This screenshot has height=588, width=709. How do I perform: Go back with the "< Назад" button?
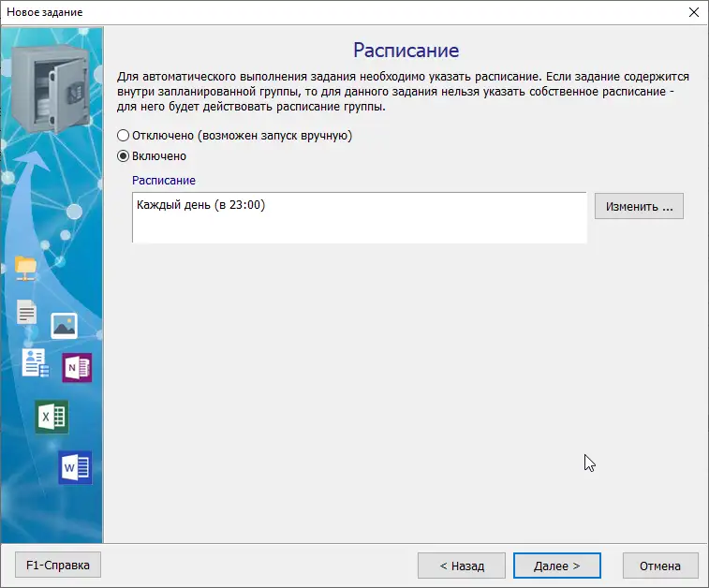tap(462, 566)
